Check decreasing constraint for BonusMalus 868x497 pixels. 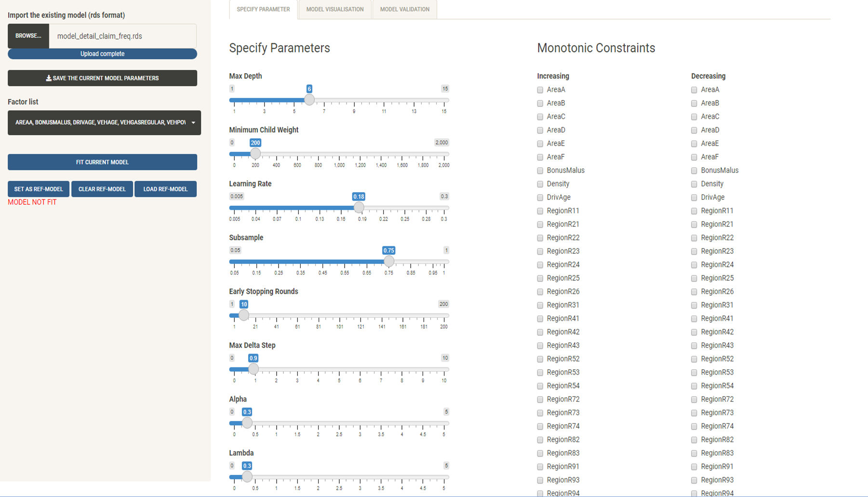click(x=694, y=170)
